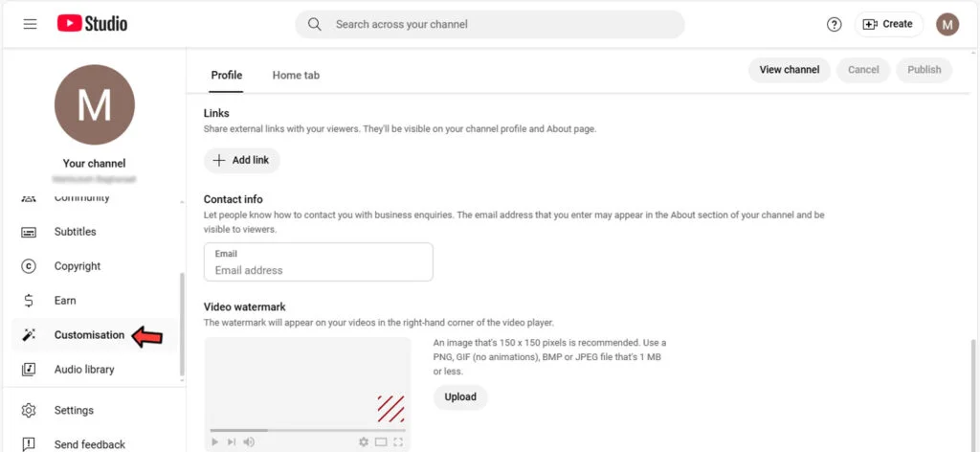Mute the watermark preview player volume

coord(249,441)
